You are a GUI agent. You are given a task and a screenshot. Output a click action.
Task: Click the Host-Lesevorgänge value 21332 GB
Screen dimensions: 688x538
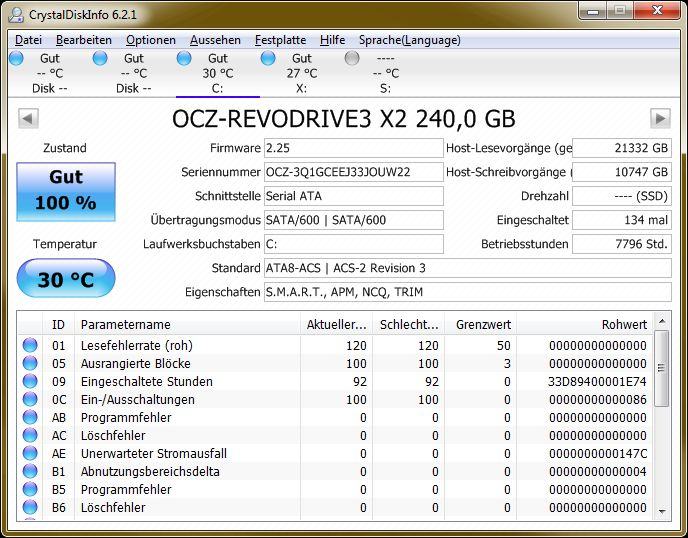click(621, 148)
